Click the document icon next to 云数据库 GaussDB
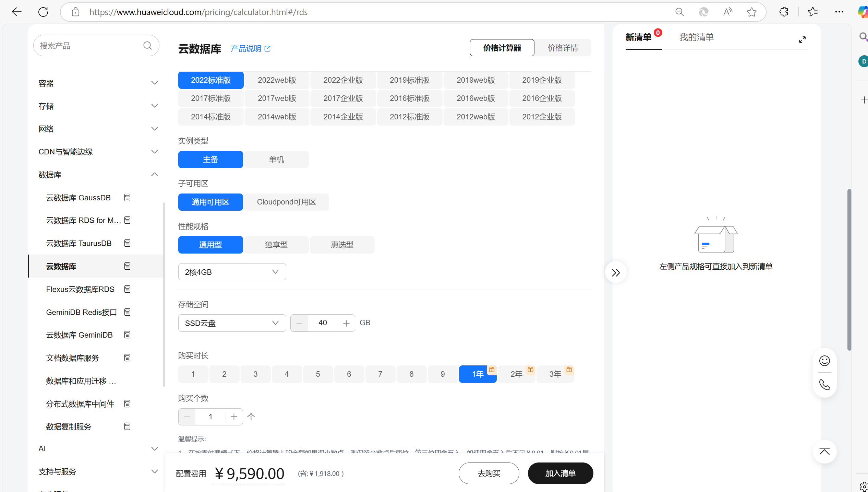This screenshot has width=868, height=492. [127, 198]
